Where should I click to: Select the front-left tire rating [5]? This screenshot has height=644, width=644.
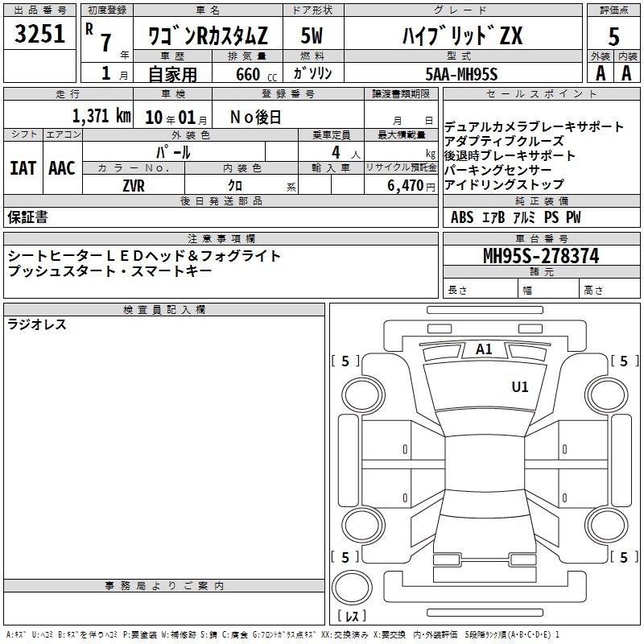point(345,361)
